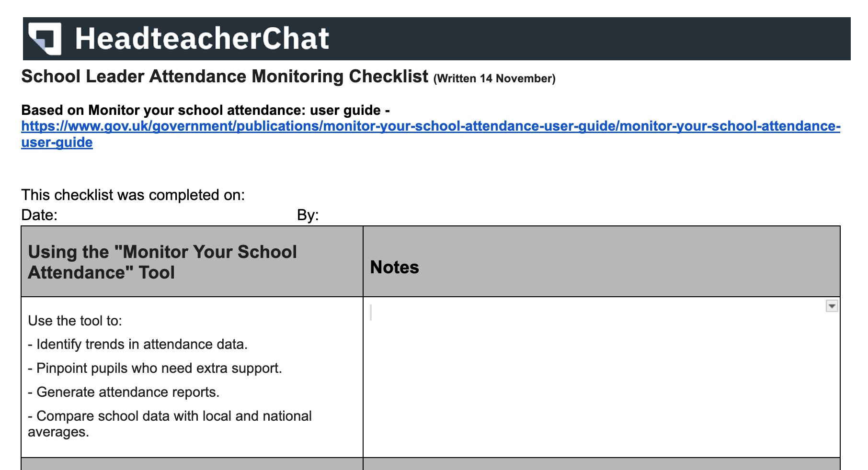The image size is (868, 470).
Task: Click "Identify trends in attendance data" bullet
Action: coord(138,345)
